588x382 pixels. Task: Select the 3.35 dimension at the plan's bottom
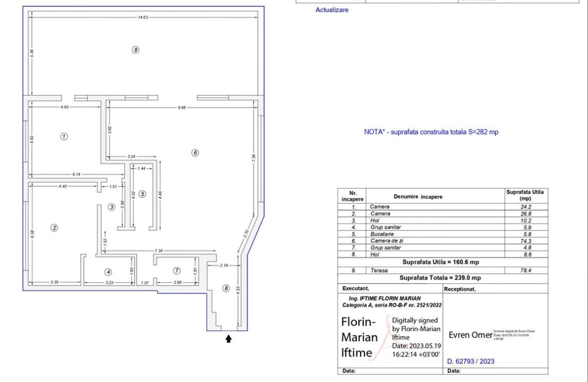(55, 282)
